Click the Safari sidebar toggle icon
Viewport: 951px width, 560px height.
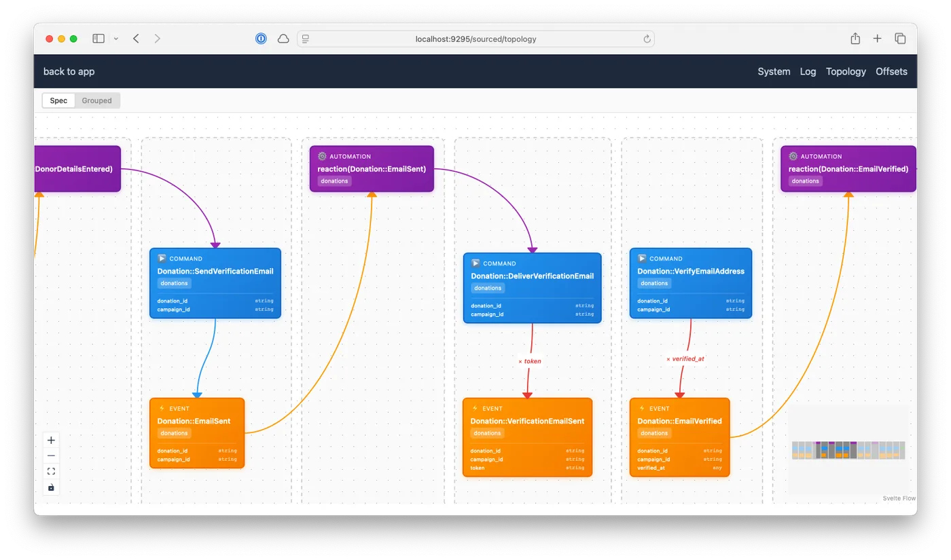point(98,39)
